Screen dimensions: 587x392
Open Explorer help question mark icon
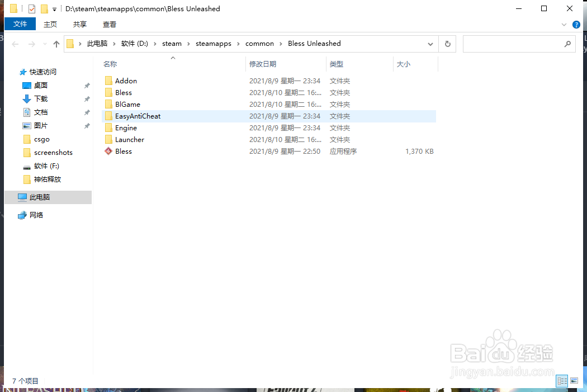point(576,25)
